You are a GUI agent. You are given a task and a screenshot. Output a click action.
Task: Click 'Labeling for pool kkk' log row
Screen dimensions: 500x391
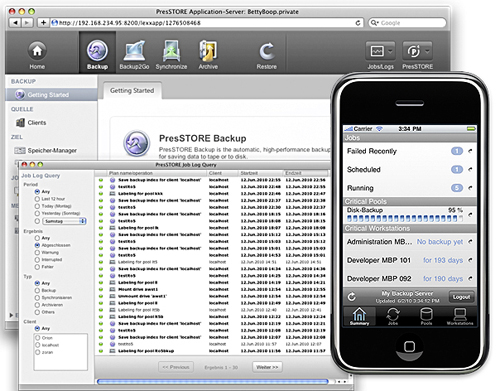[212, 194]
